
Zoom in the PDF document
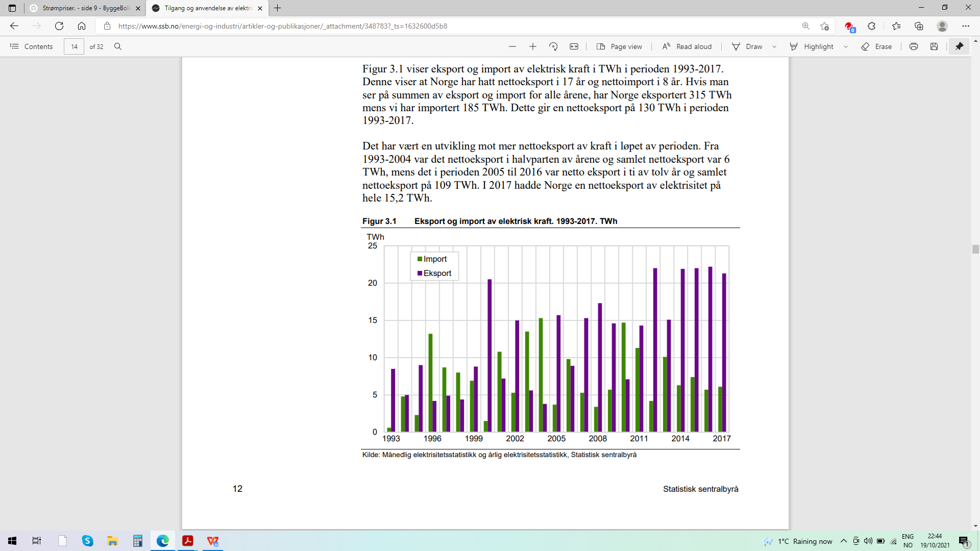point(533,46)
